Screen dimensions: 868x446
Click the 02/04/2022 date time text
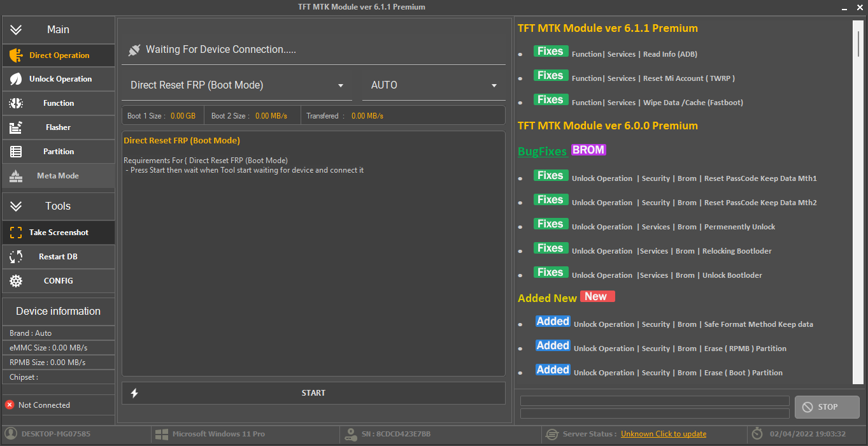pyautogui.click(x=808, y=434)
